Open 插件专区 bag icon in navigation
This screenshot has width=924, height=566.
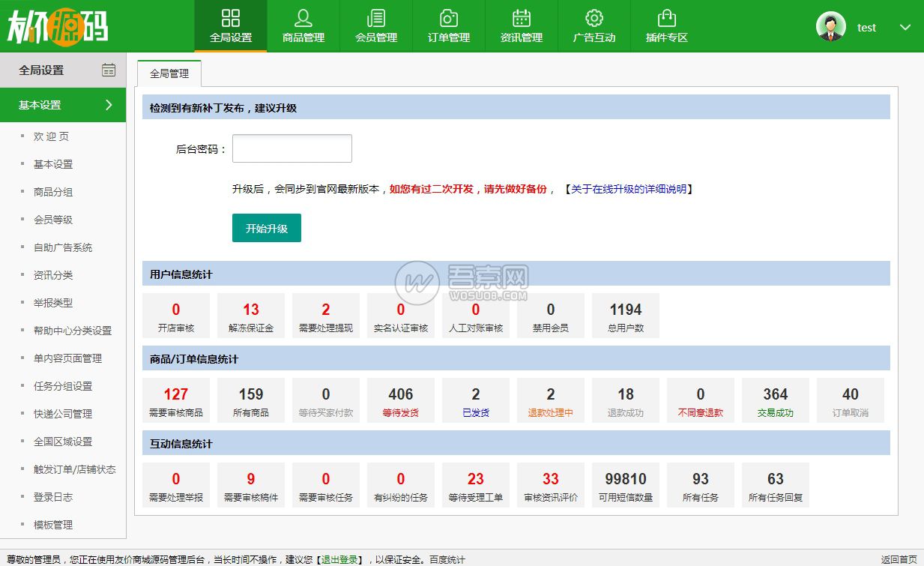click(x=666, y=19)
